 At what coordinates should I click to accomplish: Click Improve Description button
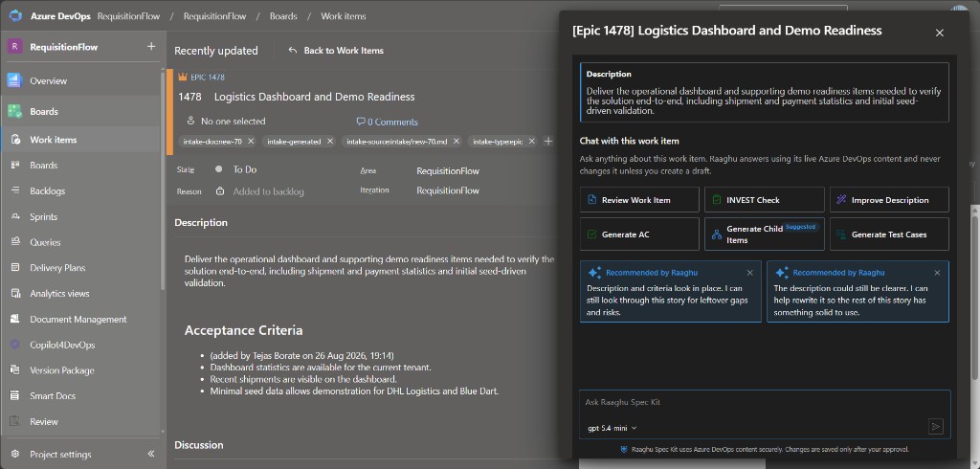click(x=889, y=199)
